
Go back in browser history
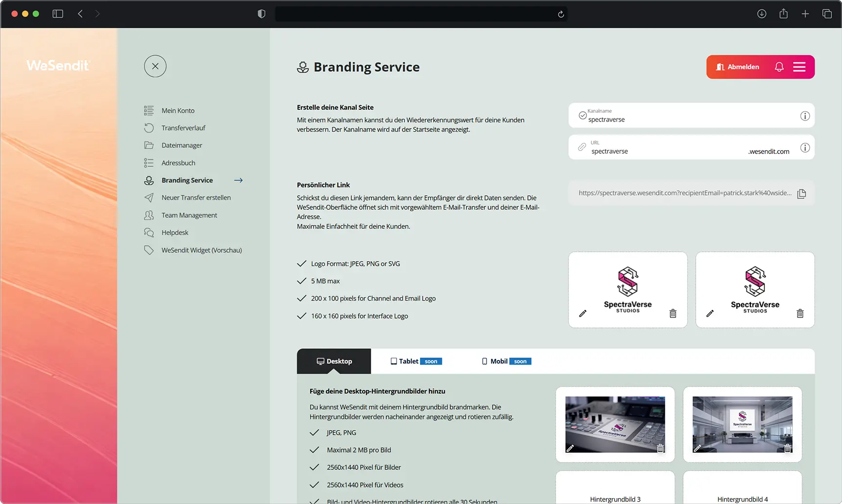point(80,14)
